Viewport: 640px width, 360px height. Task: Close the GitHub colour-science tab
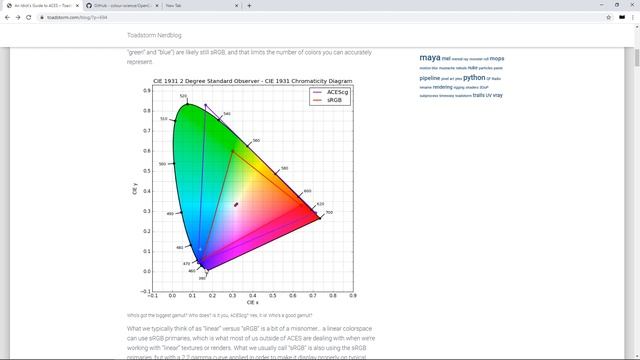pos(157,6)
